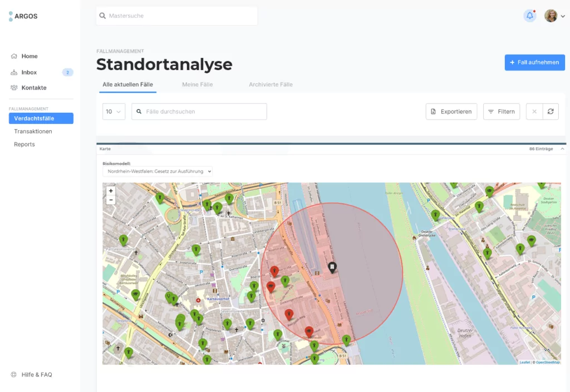The image size is (570, 392).
Task: Click the Mastersuche magnifier icon
Action: [x=102, y=16]
